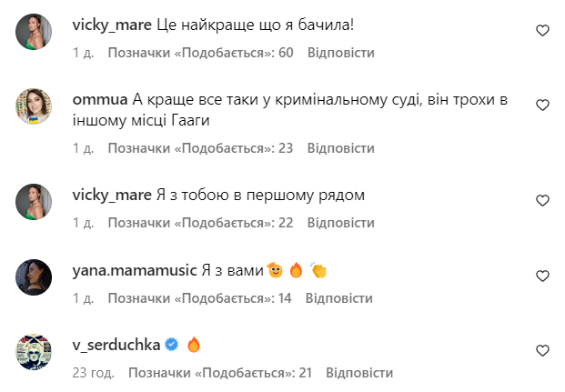The image size is (565, 392).
Task: Reply to the "Це найкраще що я бачила!" comment
Action: [341, 53]
